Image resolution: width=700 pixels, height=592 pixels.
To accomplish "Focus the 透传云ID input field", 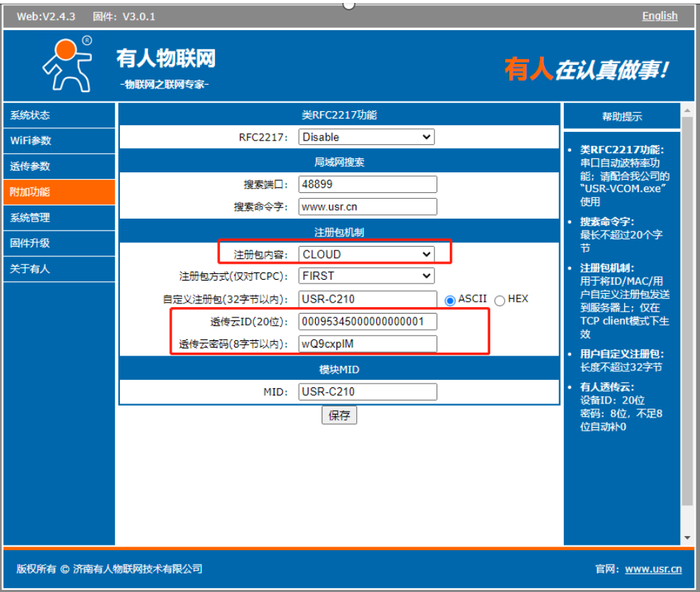I will point(367,322).
